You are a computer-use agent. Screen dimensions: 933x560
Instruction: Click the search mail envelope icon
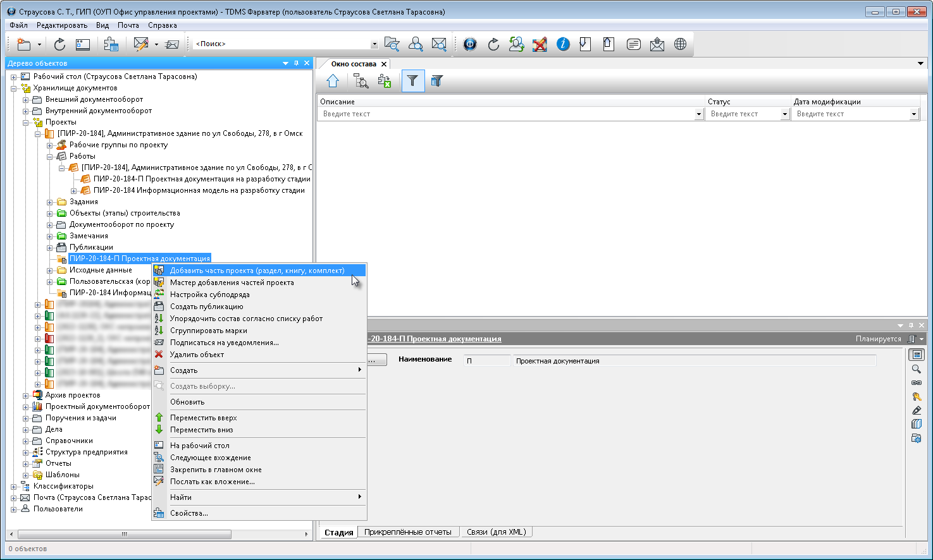[439, 44]
